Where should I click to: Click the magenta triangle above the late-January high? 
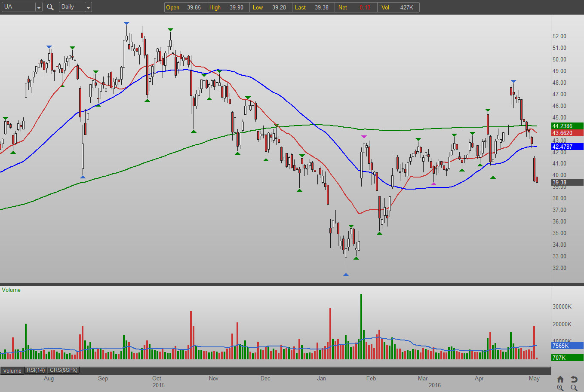(364, 137)
